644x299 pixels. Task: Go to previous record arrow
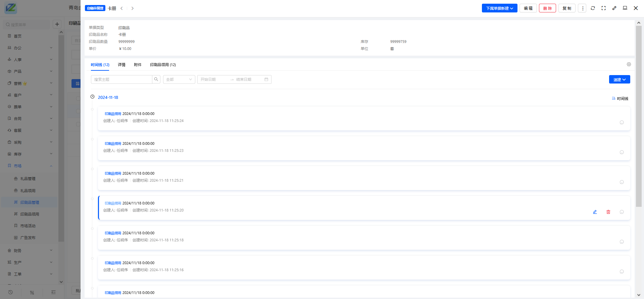tap(121, 8)
